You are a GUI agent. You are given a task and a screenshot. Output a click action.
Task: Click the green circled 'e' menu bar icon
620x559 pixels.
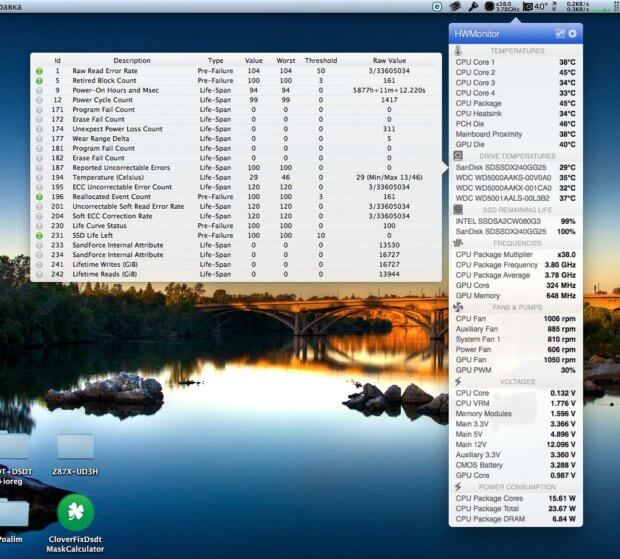pyautogui.click(x=438, y=6)
